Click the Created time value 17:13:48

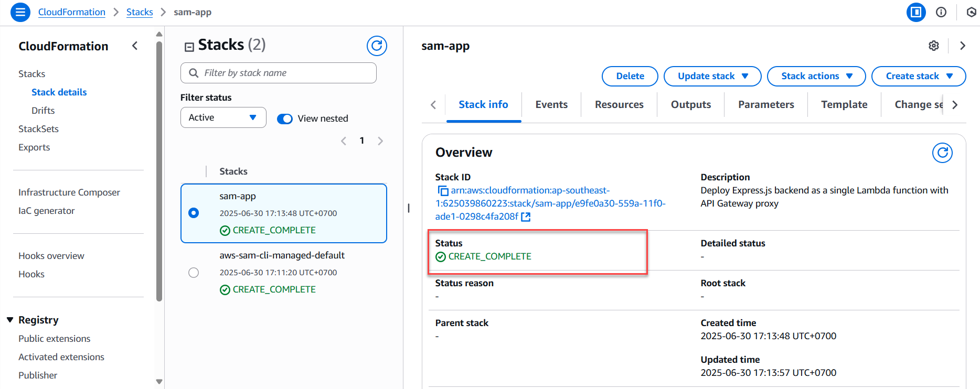click(x=769, y=336)
